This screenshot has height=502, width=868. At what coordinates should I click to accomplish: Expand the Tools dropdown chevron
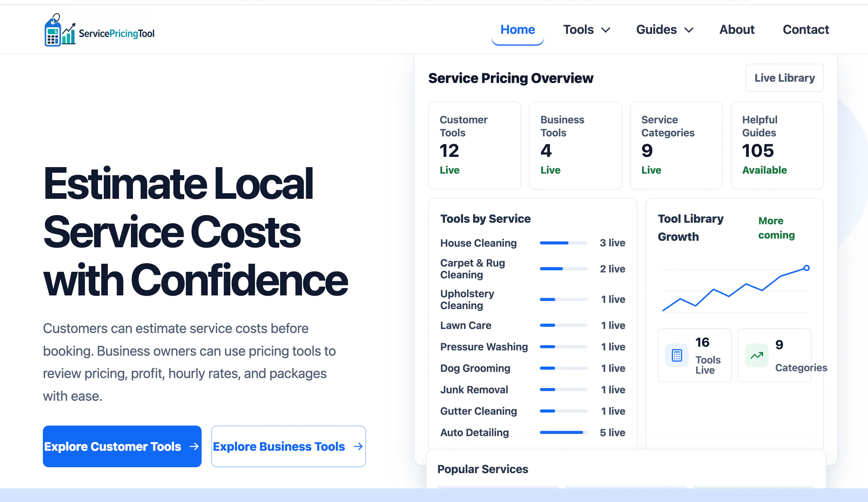point(605,30)
